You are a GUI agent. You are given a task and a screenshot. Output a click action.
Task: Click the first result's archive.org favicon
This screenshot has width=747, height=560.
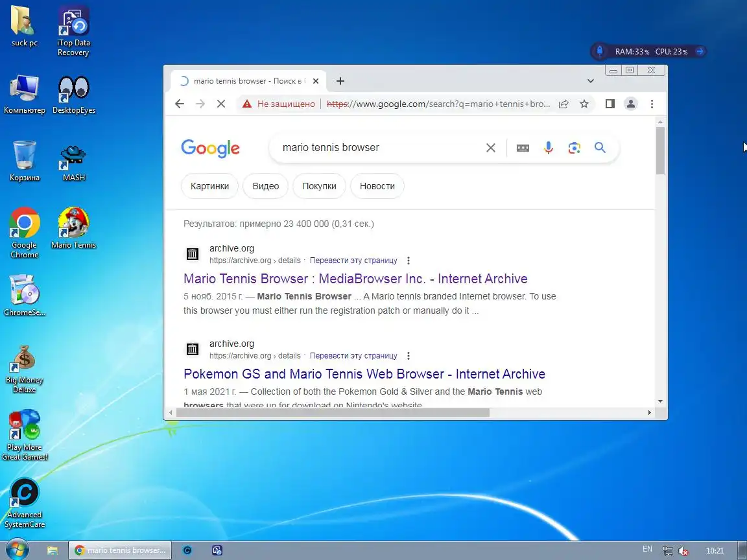pyautogui.click(x=193, y=254)
